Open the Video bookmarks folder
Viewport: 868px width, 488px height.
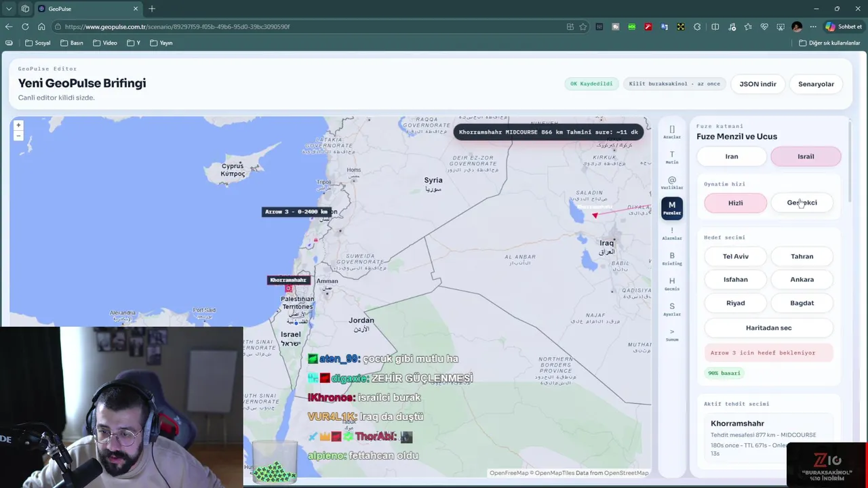(x=104, y=43)
